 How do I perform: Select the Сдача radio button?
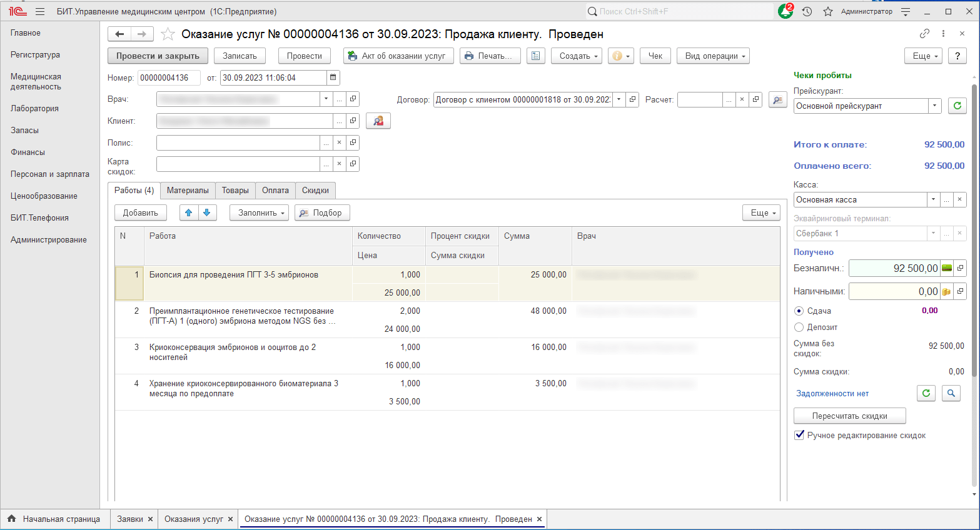click(799, 311)
